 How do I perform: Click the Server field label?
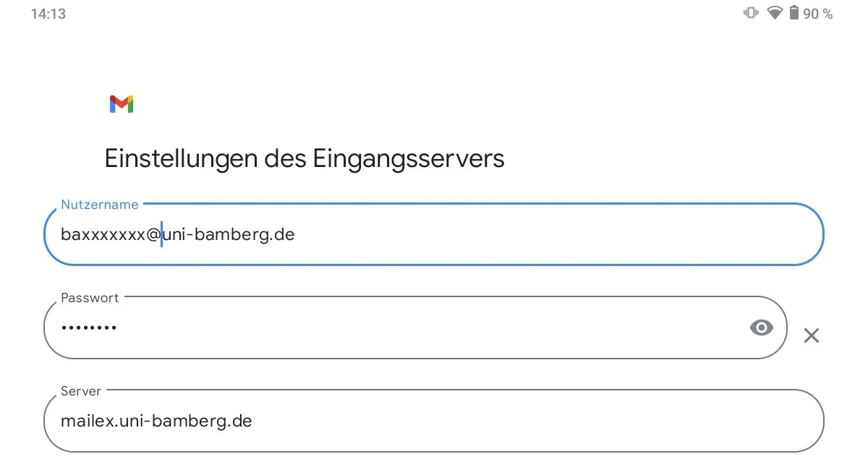[81, 391]
